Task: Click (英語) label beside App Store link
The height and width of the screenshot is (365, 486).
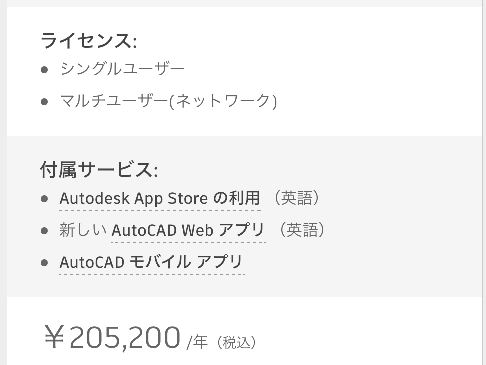Action: point(297,198)
